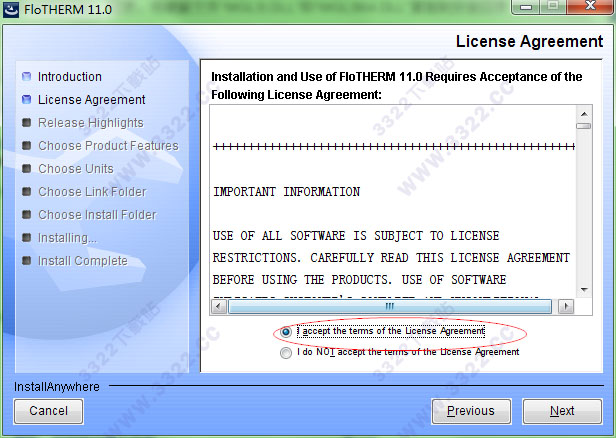Click the 'Choose Units' step label
This screenshot has width=616, height=438.
tap(76, 169)
